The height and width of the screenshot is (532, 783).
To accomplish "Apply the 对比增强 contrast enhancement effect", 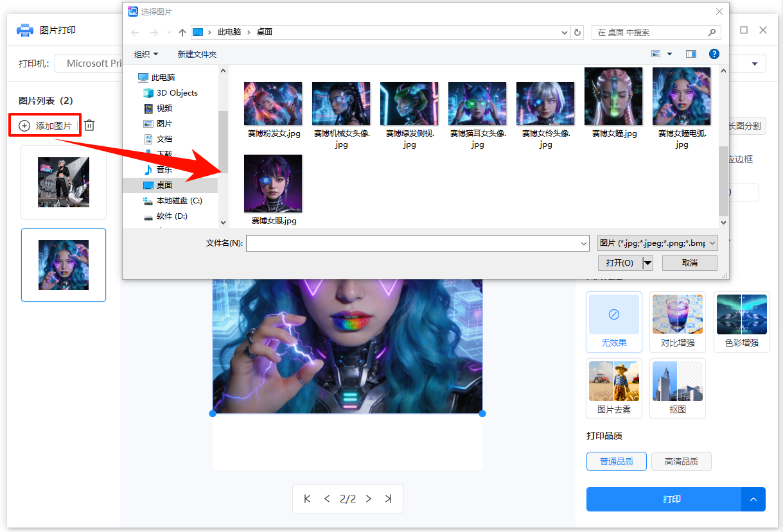I will [x=677, y=322].
